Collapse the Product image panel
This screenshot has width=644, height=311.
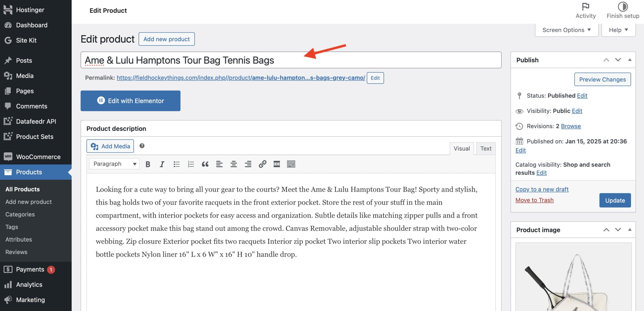630,230
